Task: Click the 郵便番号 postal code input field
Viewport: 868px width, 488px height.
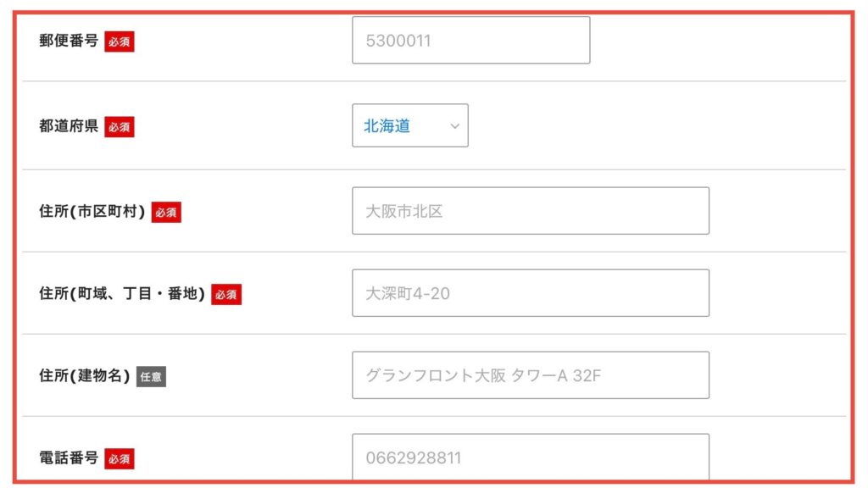Action: tap(471, 41)
